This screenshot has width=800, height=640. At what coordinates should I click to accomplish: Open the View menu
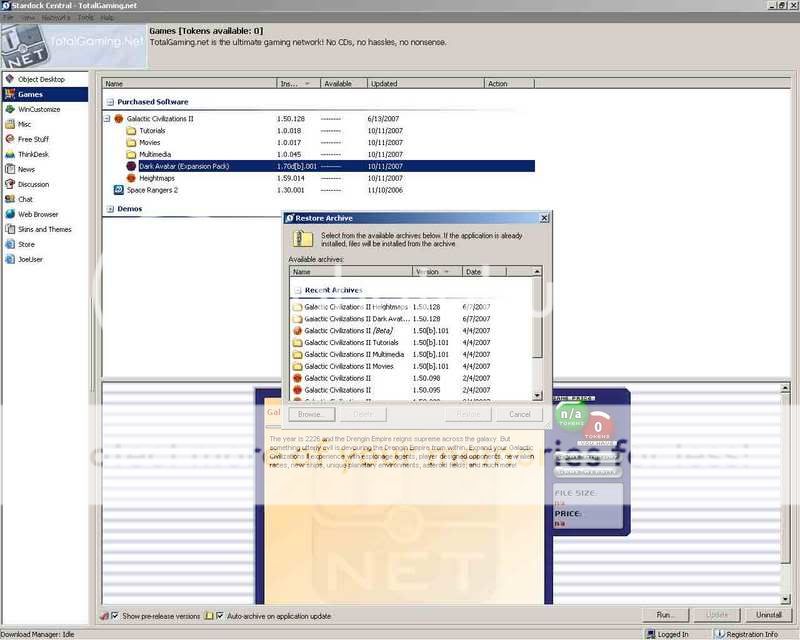pyautogui.click(x=27, y=18)
